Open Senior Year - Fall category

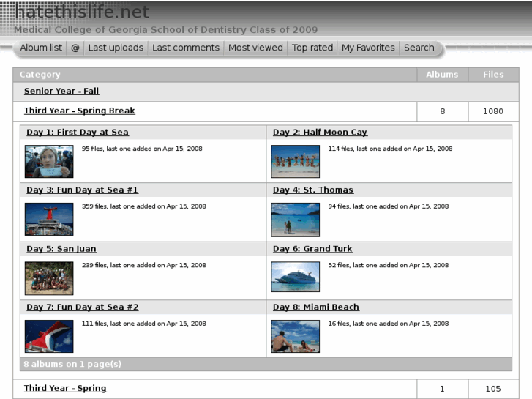click(x=61, y=92)
